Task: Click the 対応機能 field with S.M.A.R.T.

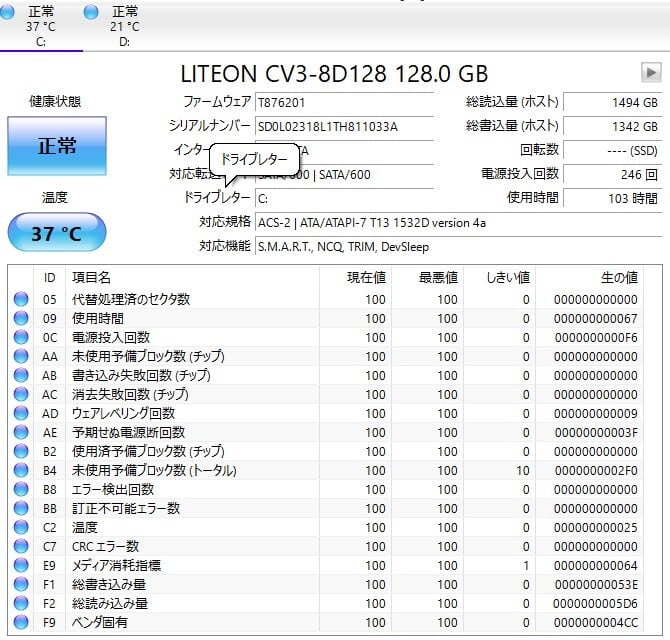Action: click(x=344, y=246)
